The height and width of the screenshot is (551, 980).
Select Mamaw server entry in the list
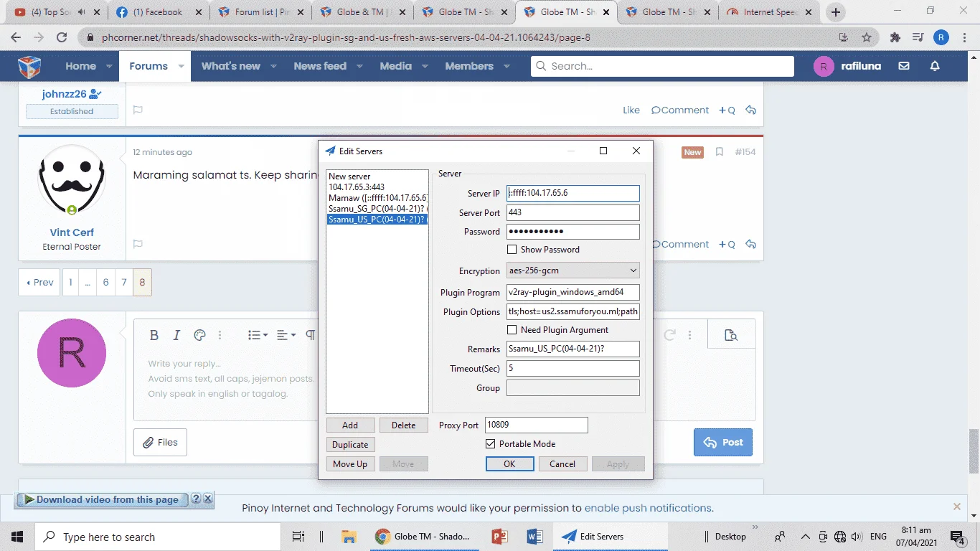[x=377, y=198]
